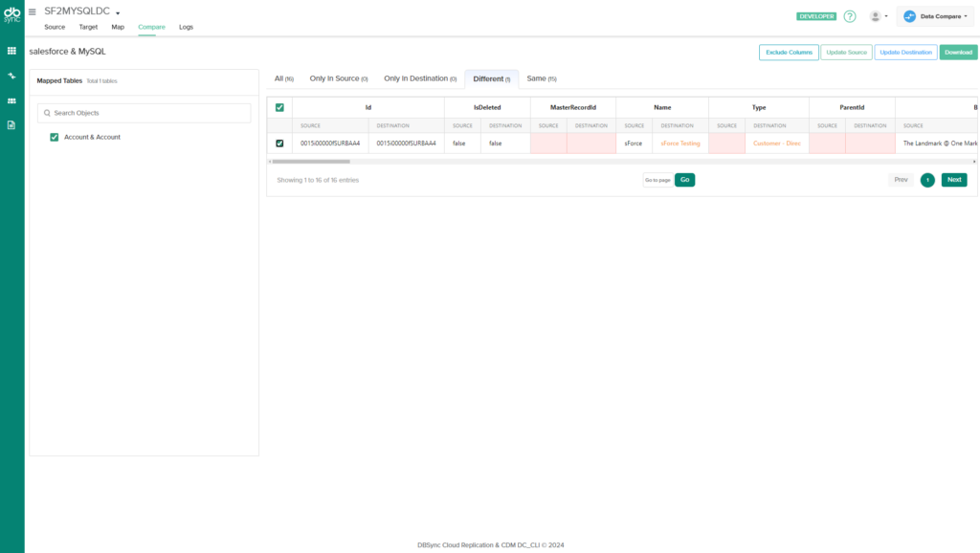
Task: Click the Type column header
Action: click(759, 107)
